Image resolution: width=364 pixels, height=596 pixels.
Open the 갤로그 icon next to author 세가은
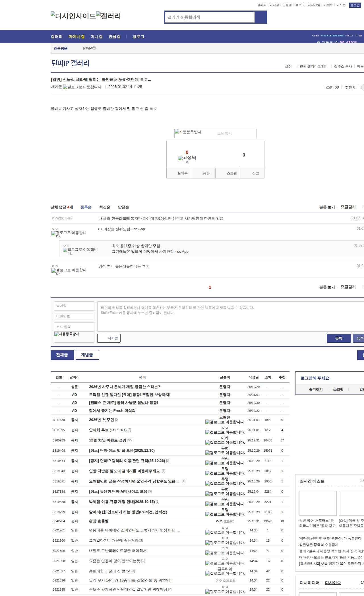click(82, 87)
